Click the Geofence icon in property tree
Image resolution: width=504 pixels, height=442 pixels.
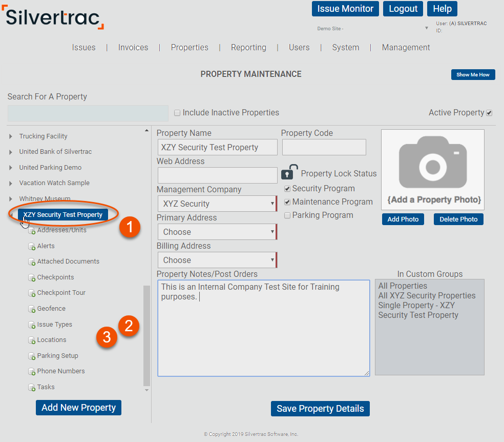point(32,308)
